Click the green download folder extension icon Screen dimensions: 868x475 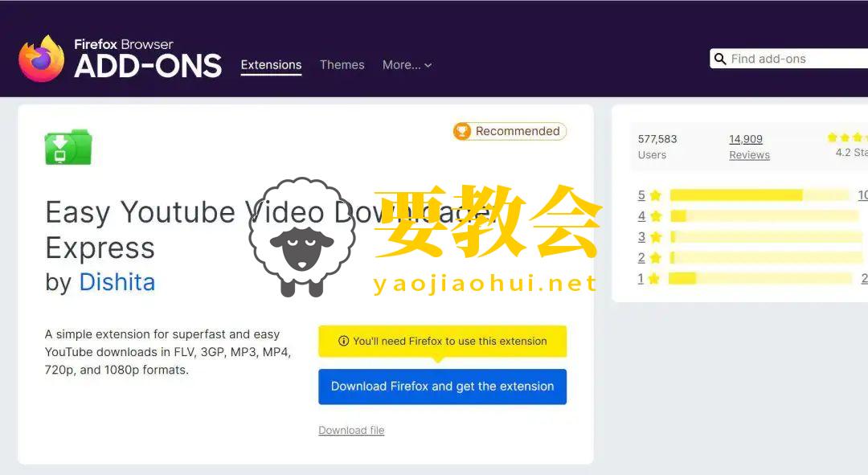[68, 147]
